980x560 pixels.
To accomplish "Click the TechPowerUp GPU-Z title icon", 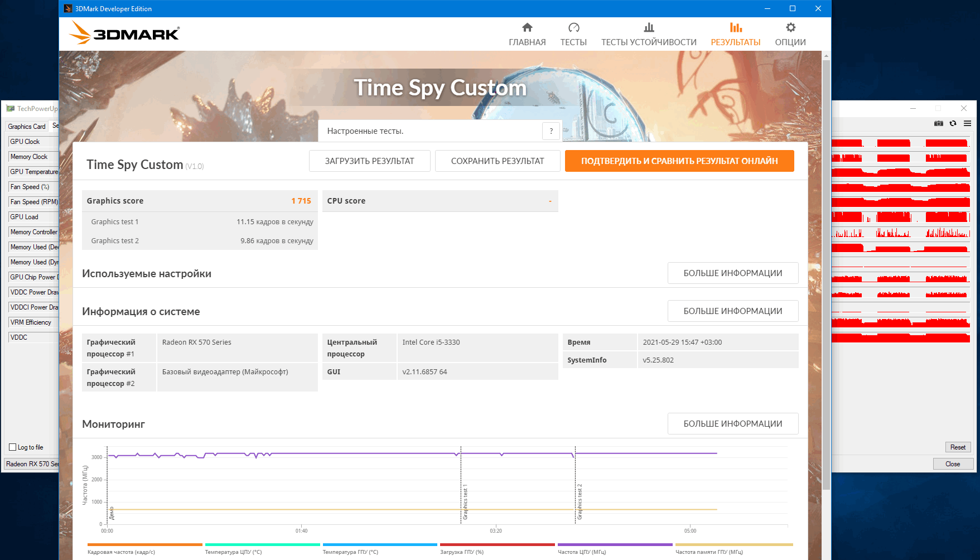I will pyautogui.click(x=10, y=108).
